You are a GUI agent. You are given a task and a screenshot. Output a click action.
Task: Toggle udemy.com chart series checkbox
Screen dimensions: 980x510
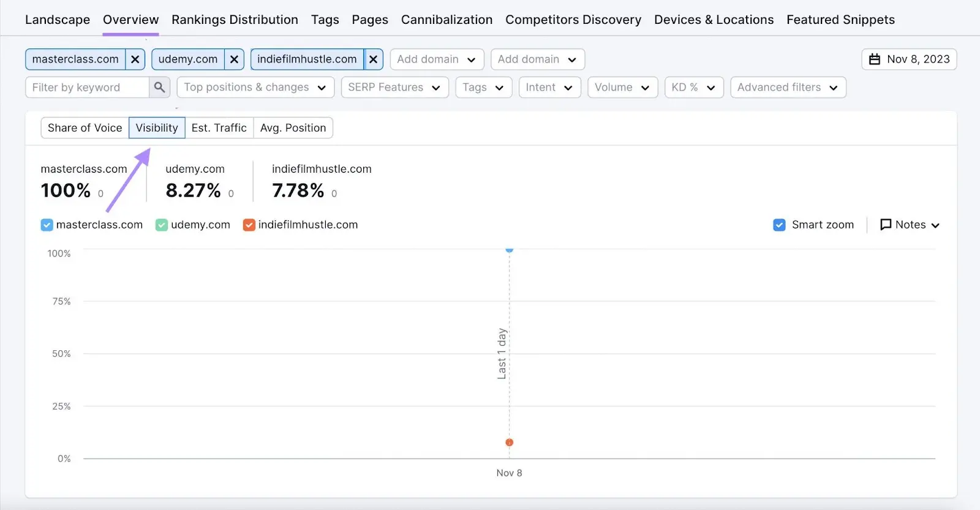162,225
